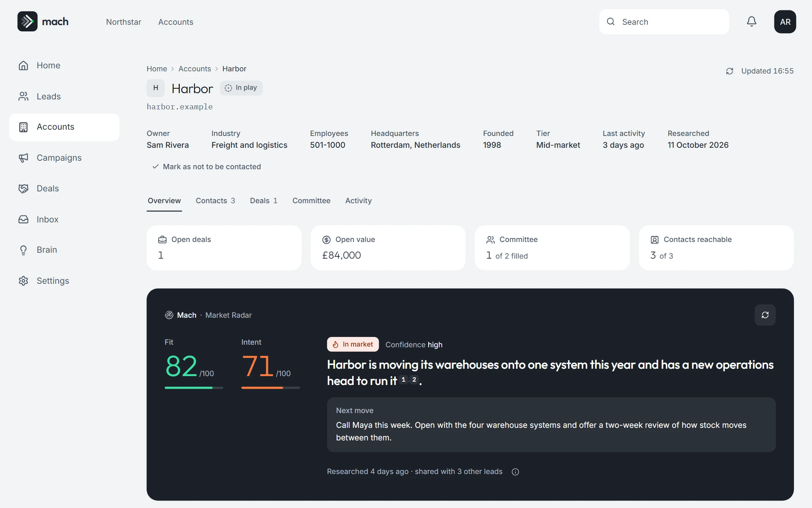Open Settings in sidebar
Image resolution: width=812 pixels, height=508 pixels.
[64, 281]
